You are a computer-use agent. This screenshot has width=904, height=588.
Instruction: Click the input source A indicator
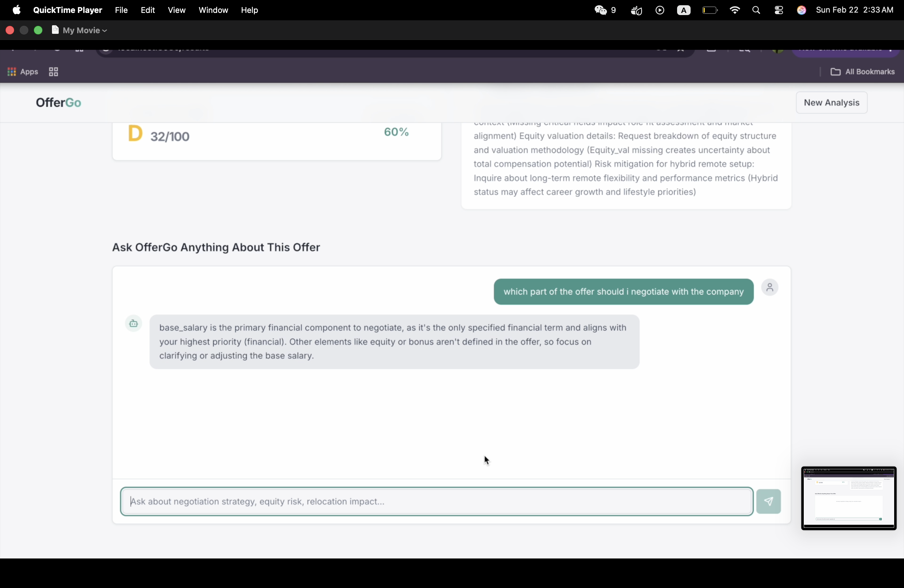(683, 10)
